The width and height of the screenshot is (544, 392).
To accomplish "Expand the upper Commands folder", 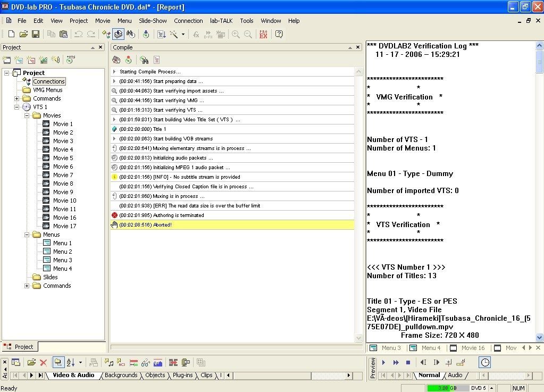I will click(16, 98).
